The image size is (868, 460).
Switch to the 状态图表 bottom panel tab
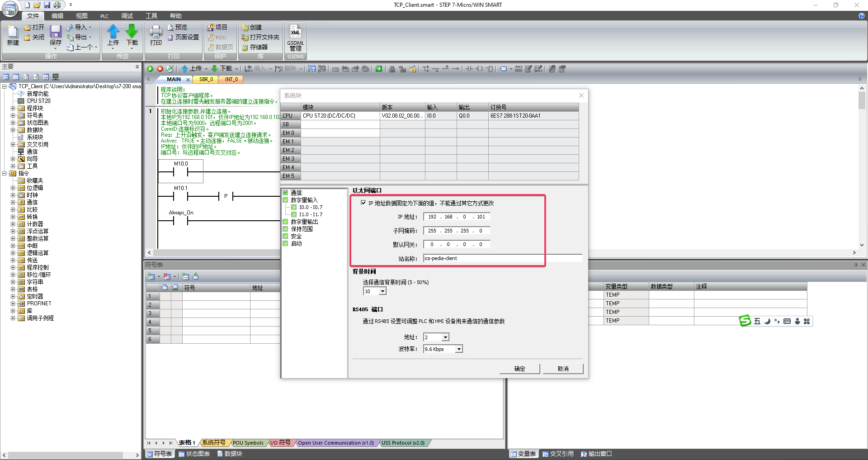tap(194, 454)
